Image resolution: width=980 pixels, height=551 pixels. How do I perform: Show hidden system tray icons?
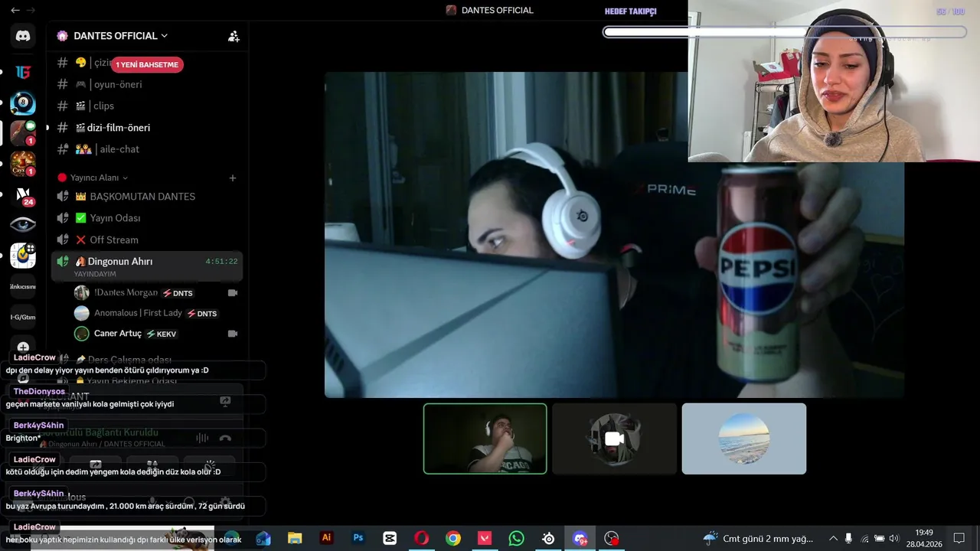(833, 539)
